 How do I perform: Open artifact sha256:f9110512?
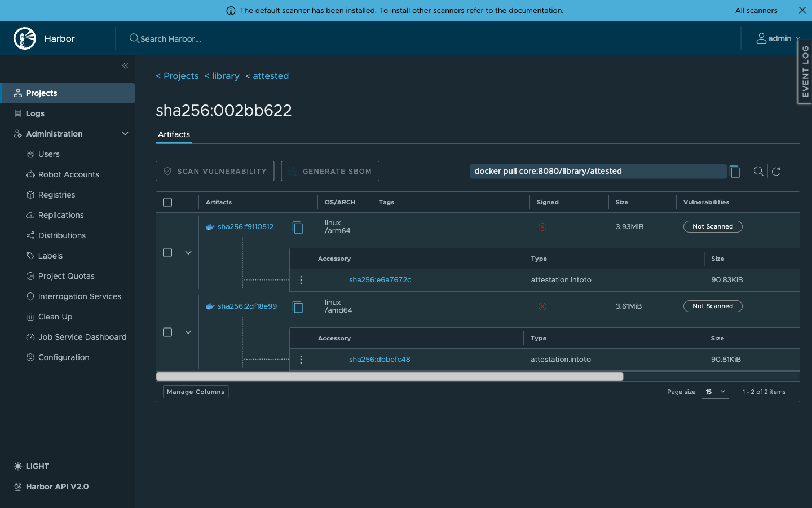tap(245, 227)
